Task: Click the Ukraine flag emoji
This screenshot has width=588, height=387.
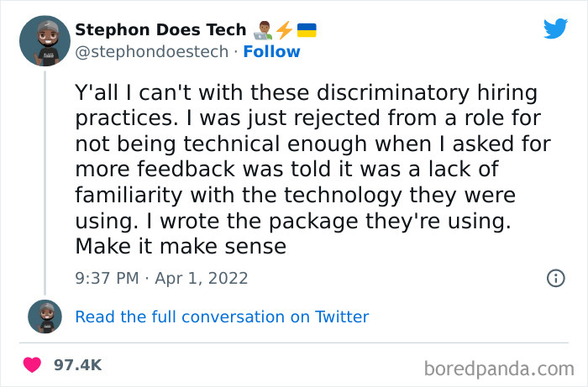Action: tap(307, 30)
